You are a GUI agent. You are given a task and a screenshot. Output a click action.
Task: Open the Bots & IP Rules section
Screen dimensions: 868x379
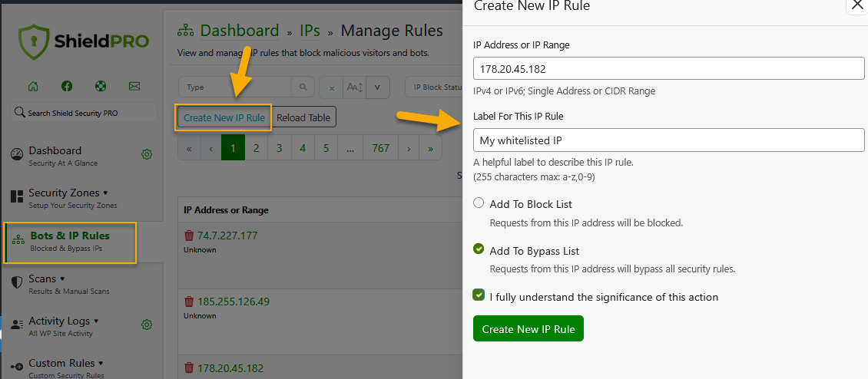click(x=70, y=241)
